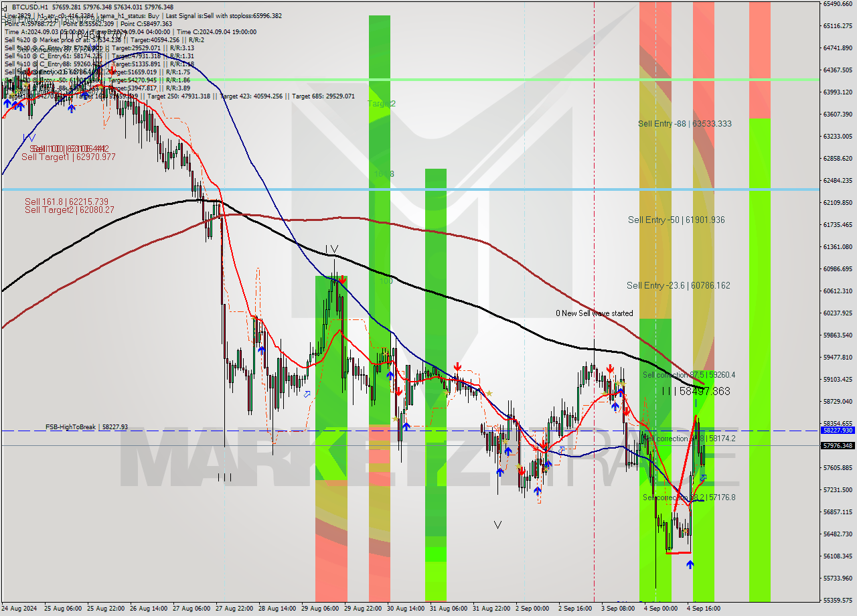Click the 61361.080 price axis label

point(838,246)
